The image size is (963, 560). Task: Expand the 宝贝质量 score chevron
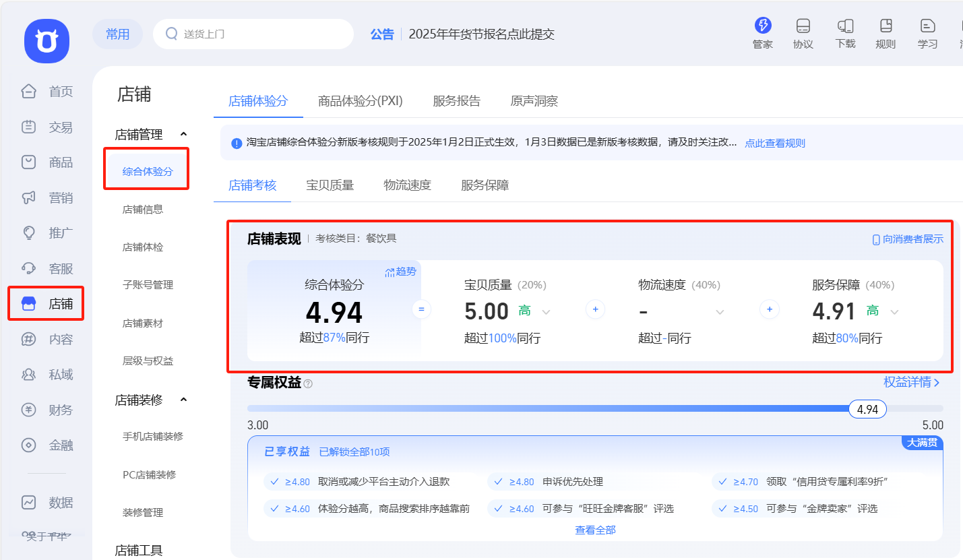[547, 312]
